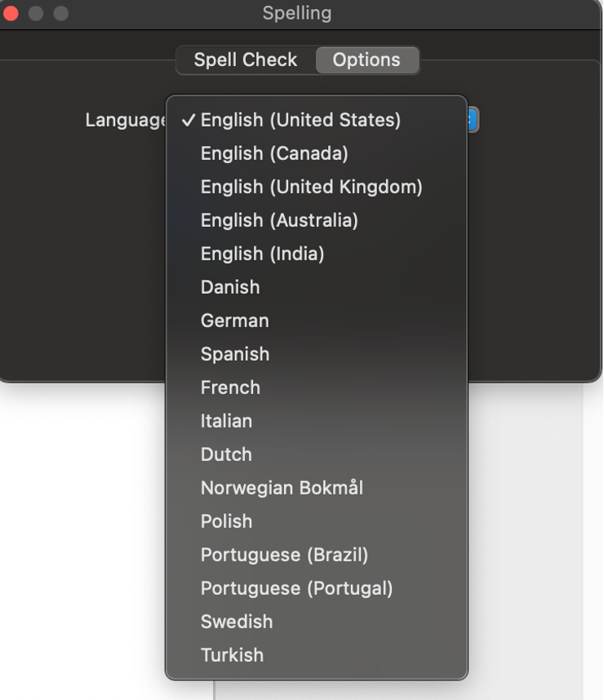
Task: Choose Danish from the language menu
Action: pos(230,287)
